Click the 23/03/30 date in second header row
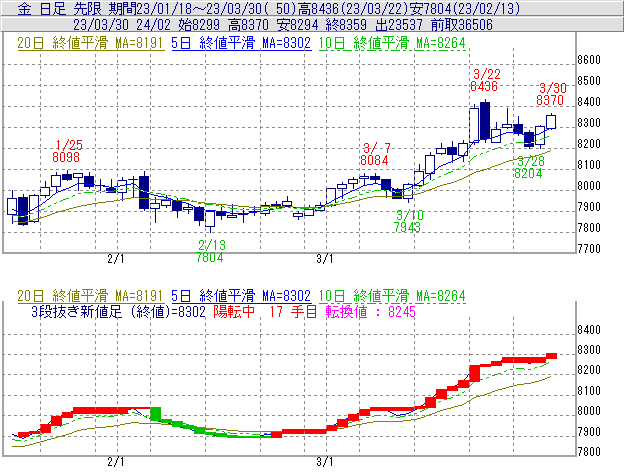Viewport: 624px width, 475px height. coord(101,25)
